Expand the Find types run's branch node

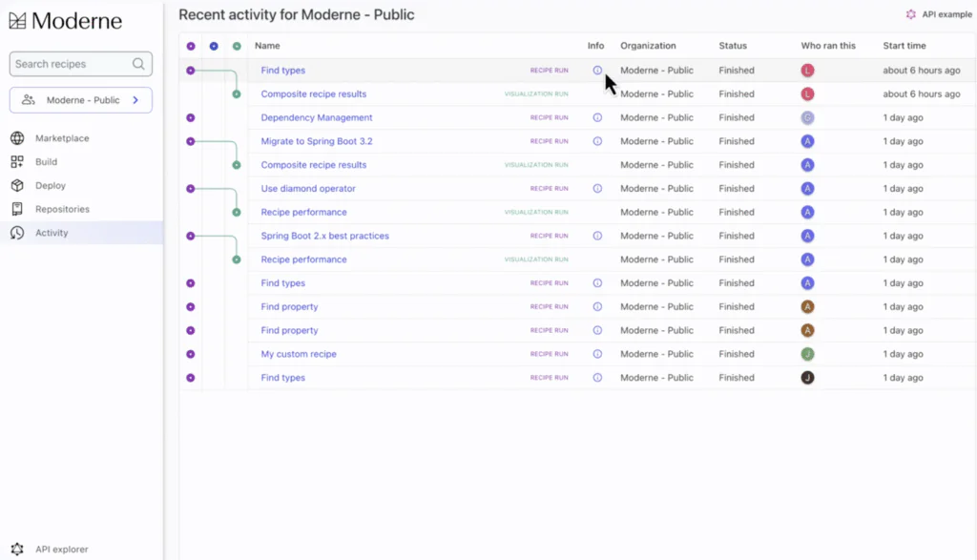click(x=191, y=71)
